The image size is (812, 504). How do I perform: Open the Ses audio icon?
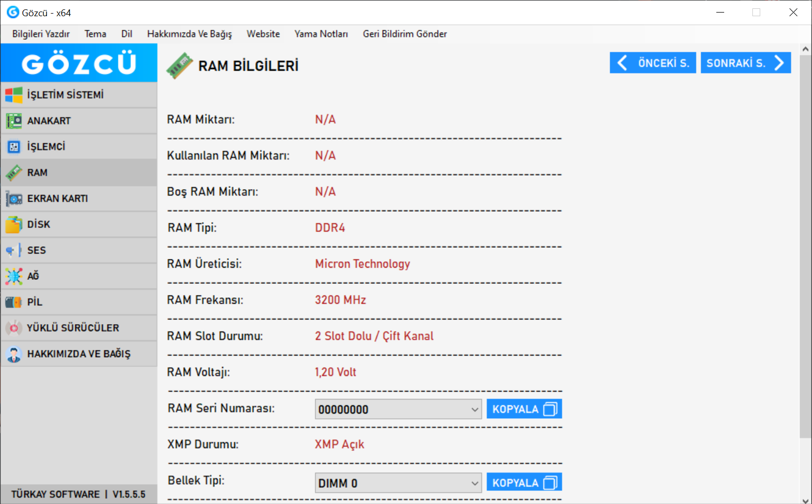(x=14, y=250)
